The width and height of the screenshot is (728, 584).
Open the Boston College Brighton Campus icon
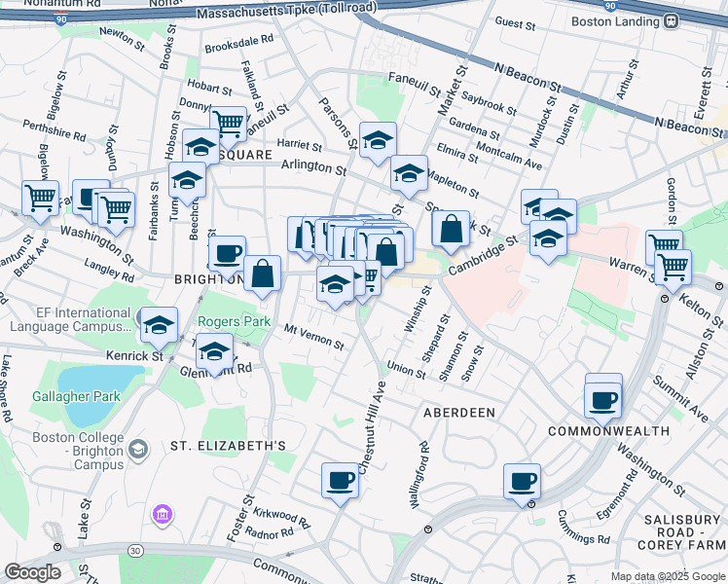(x=139, y=447)
